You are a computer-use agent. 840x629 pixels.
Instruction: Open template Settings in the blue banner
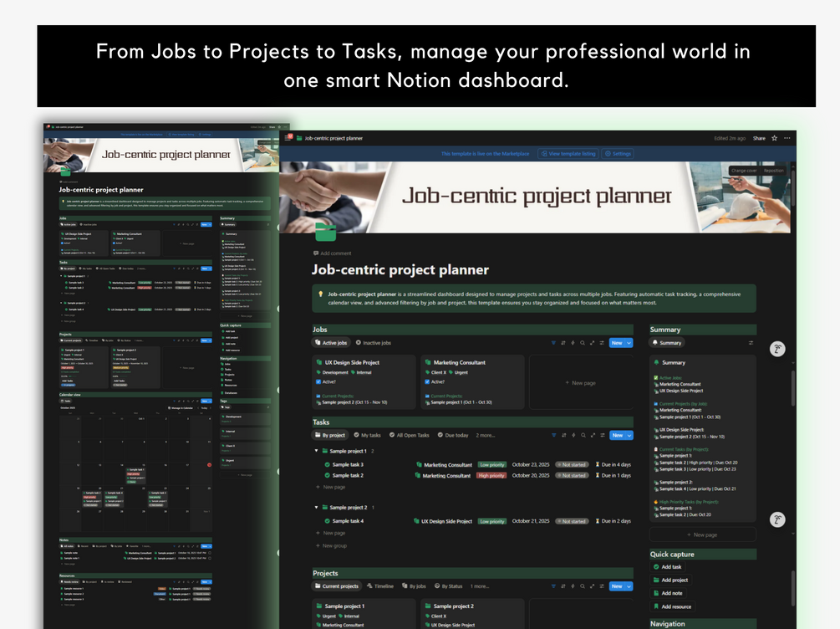[x=618, y=154]
